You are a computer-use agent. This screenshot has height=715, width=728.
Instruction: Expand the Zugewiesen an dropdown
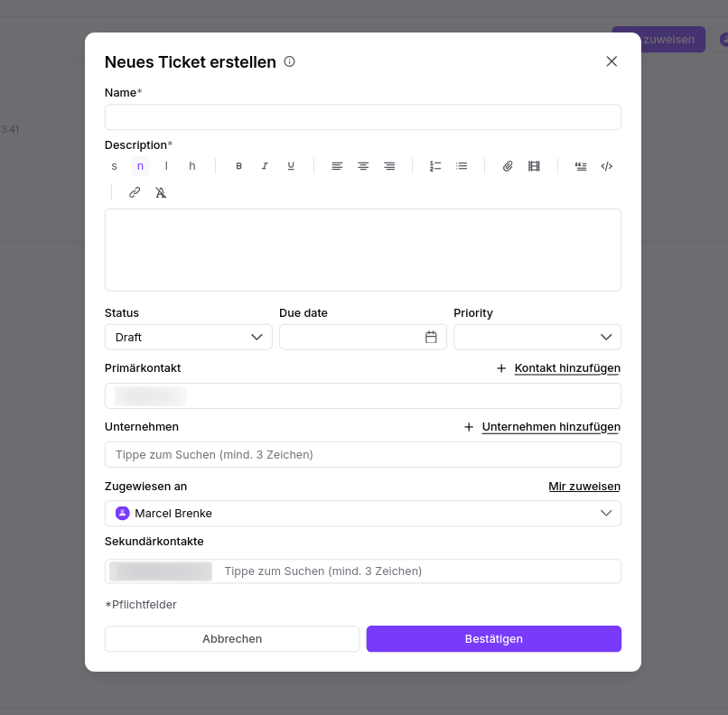(x=363, y=513)
